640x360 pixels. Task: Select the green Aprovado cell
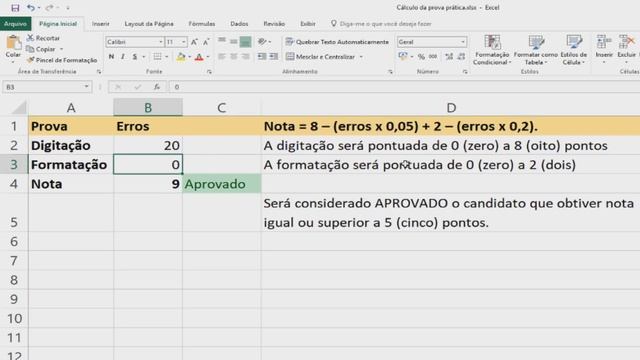click(222, 184)
